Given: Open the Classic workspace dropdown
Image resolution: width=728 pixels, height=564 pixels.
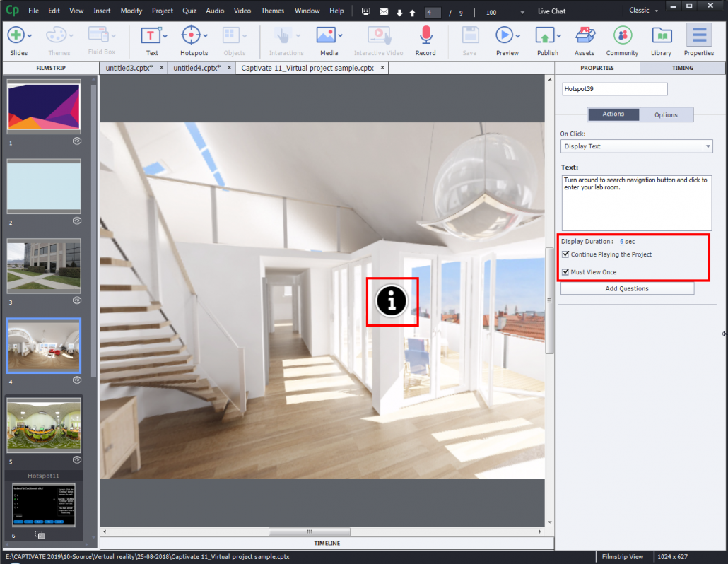Looking at the screenshot, I should 642,10.
